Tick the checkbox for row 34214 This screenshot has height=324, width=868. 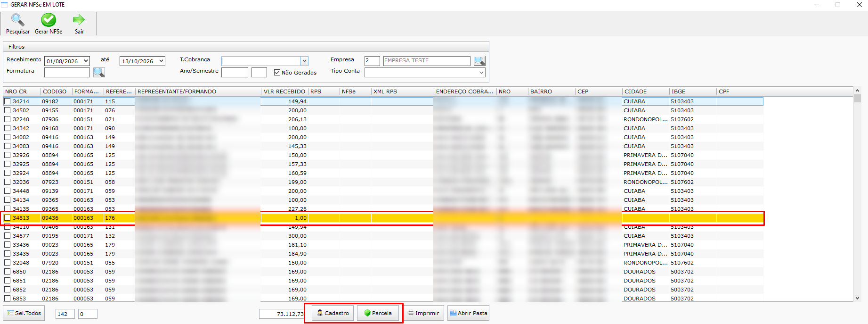[x=8, y=101]
